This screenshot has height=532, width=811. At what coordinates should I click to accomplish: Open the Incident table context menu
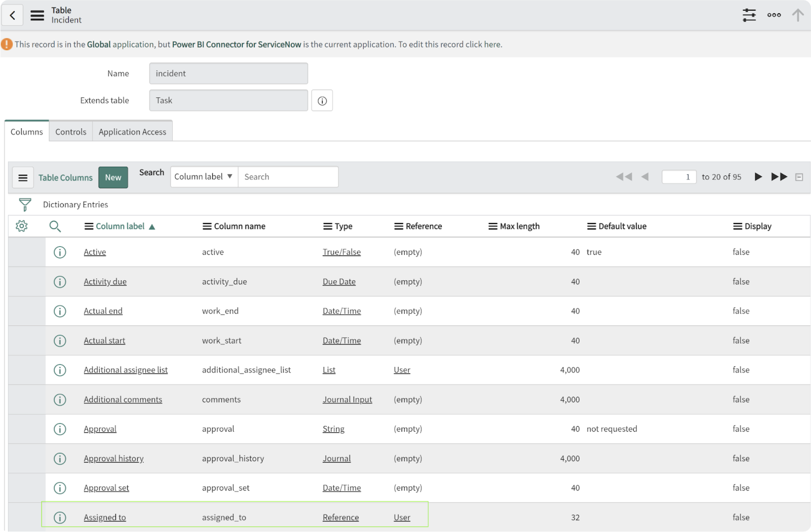(37, 15)
